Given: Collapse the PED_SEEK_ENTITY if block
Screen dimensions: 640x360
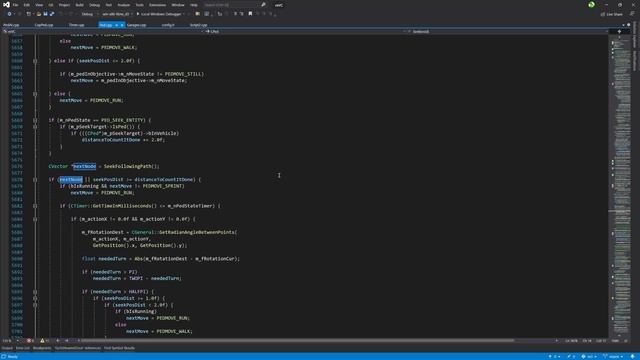Looking at the screenshot, I should point(35,120).
